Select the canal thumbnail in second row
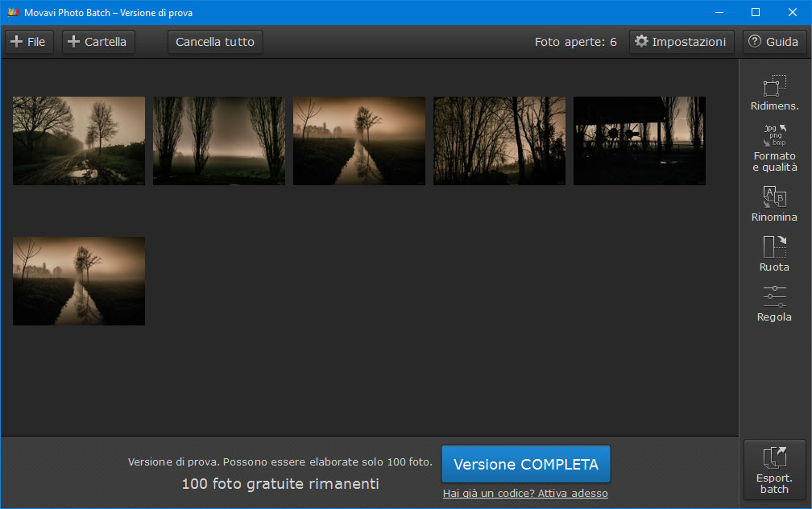Viewport: 812px width, 509px height. (79, 281)
